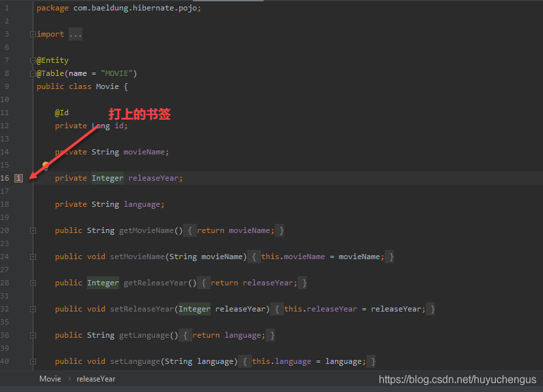Click the package name com.baeldung.hibernate.pojo
This screenshot has height=392, width=543.
(135, 8)
